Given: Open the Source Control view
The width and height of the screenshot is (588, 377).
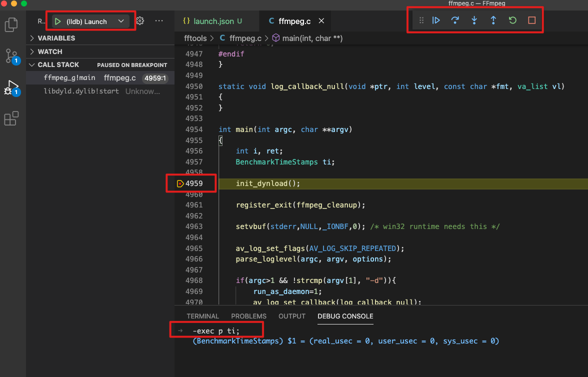Looking at the screenshot, I should (11, 56).
